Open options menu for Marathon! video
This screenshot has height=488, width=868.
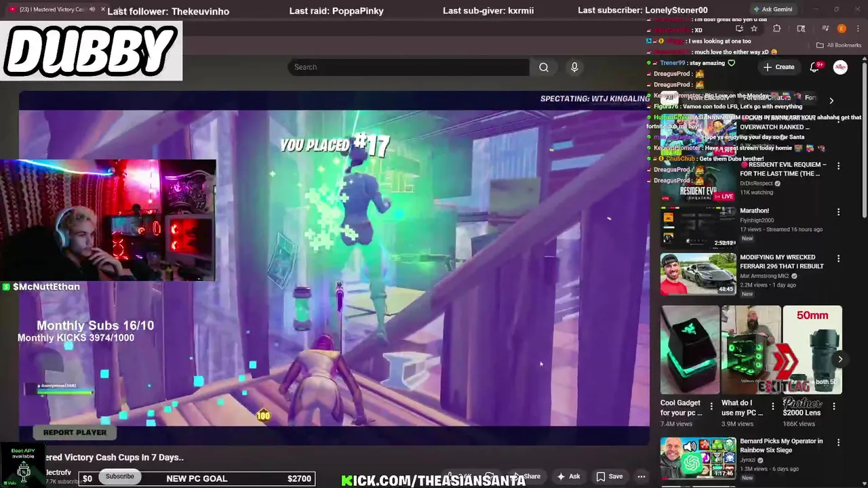[x=839, y=212]
